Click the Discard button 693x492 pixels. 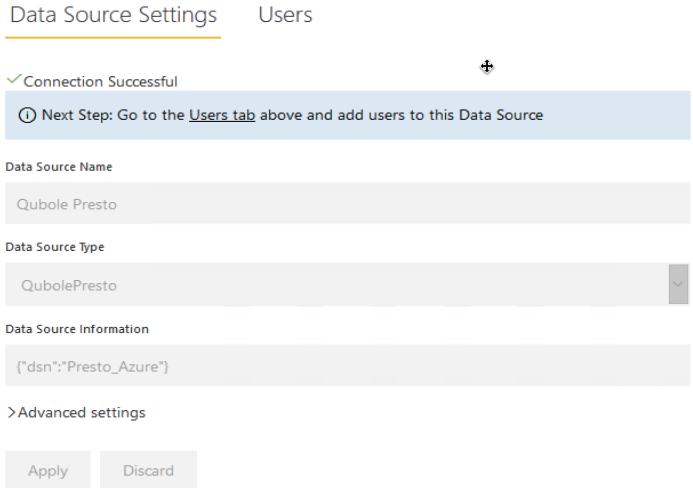click(148, 470)
